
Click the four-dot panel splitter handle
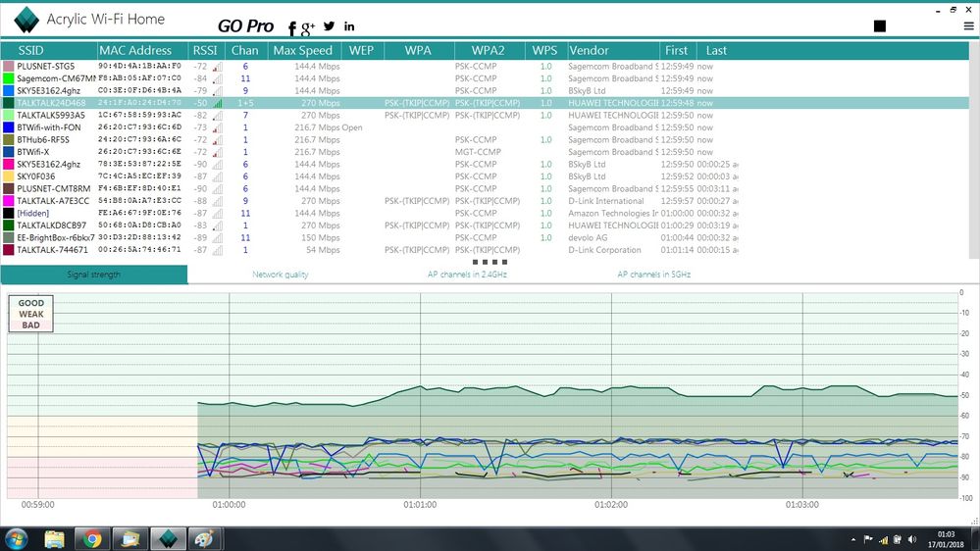(490, 262)
